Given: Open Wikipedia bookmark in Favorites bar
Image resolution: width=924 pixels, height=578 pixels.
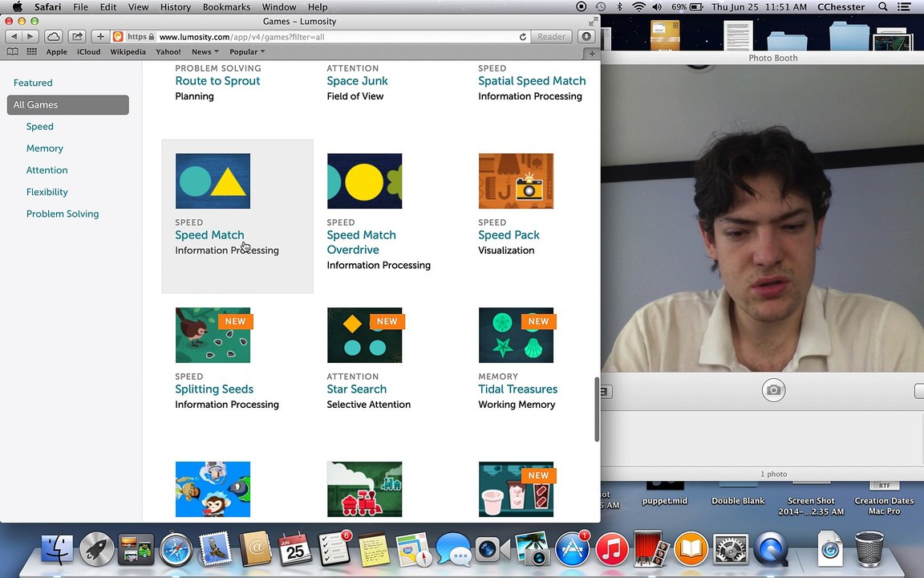Looking at the screenshot, I should click(128, 52).
